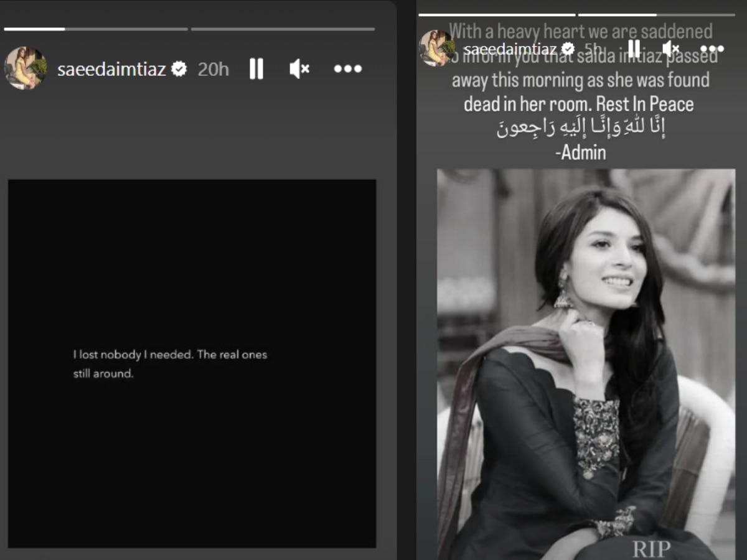Click the verified checkmark on the right story
Screen dimensions: 747x560
(567, 47)
